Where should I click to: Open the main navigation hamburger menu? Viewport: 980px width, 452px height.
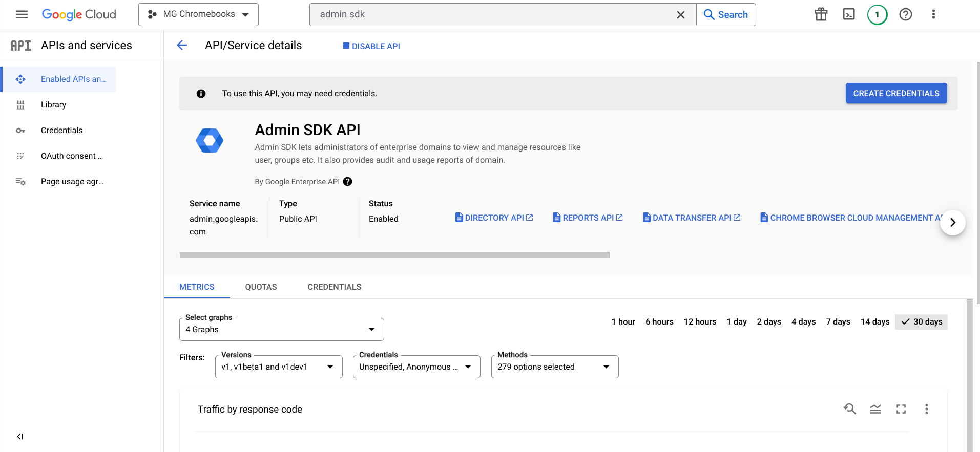coord(22,14)
